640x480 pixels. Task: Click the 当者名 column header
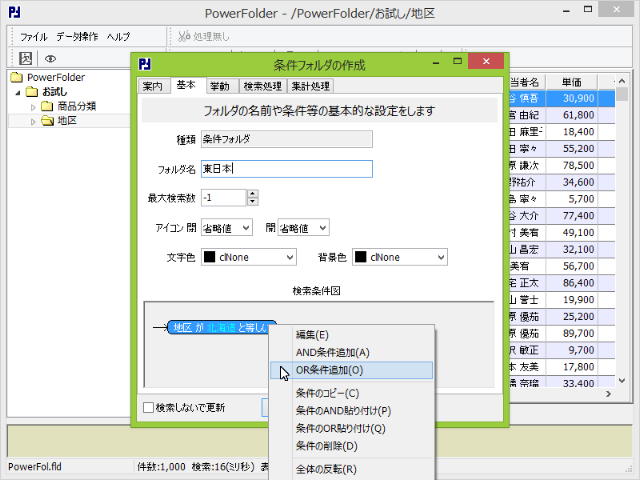525,82
